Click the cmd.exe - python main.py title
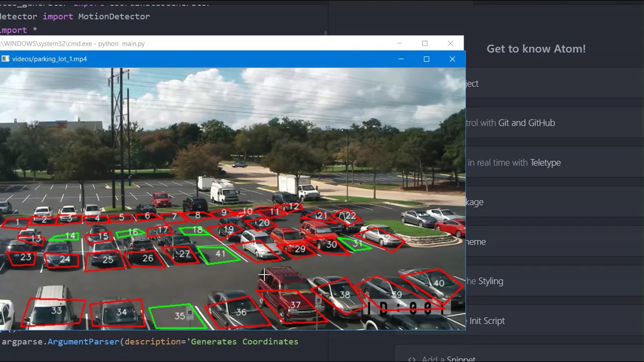644x362 pixels. point(72,44)
